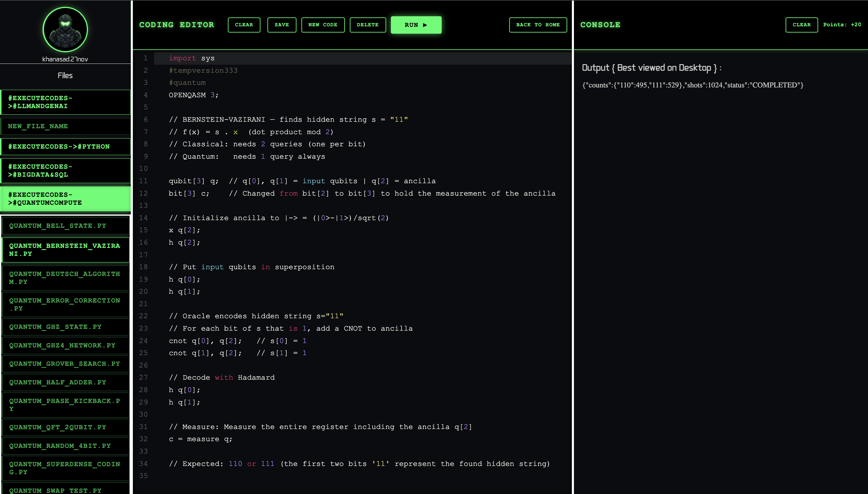Image resolution: width=868 pixels, height=494 pixels.
Task: Select QUANTUM_BERNSTEIN_VAZIRANI.PY file
Action: click(x=66, y=250)
